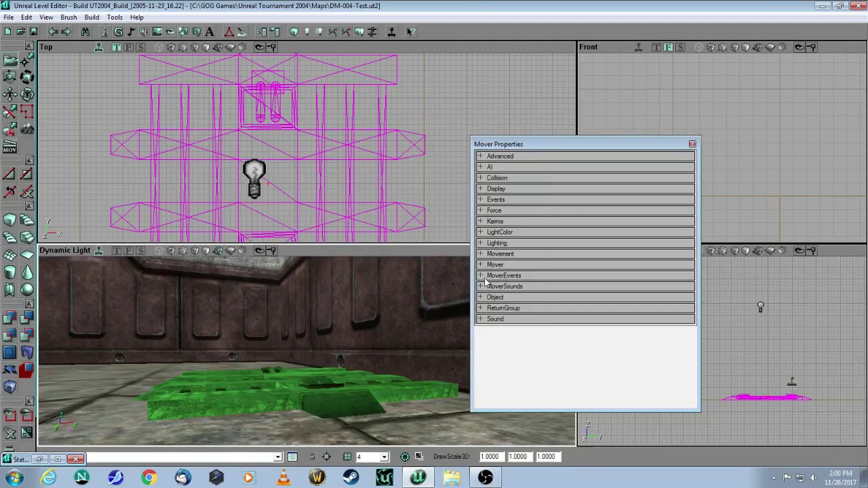Expand the Advanced category
Screen dimensions: 868x488
pyautogui.click(x=480, y=156)
